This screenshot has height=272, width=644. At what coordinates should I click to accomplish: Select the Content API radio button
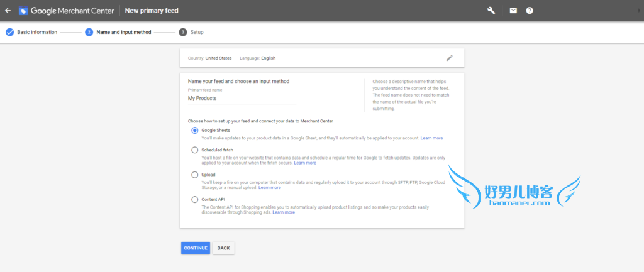[x=195, y=199]
